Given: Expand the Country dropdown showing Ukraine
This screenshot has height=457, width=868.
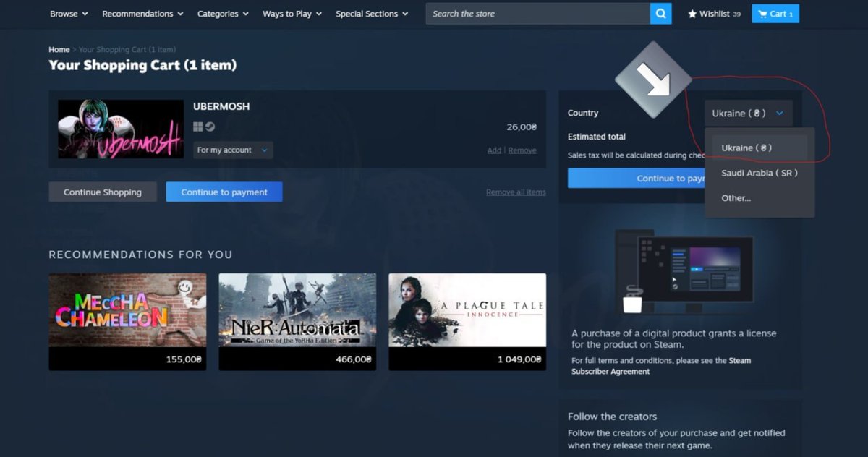Looking at the screenshot, I should [749, 113].
